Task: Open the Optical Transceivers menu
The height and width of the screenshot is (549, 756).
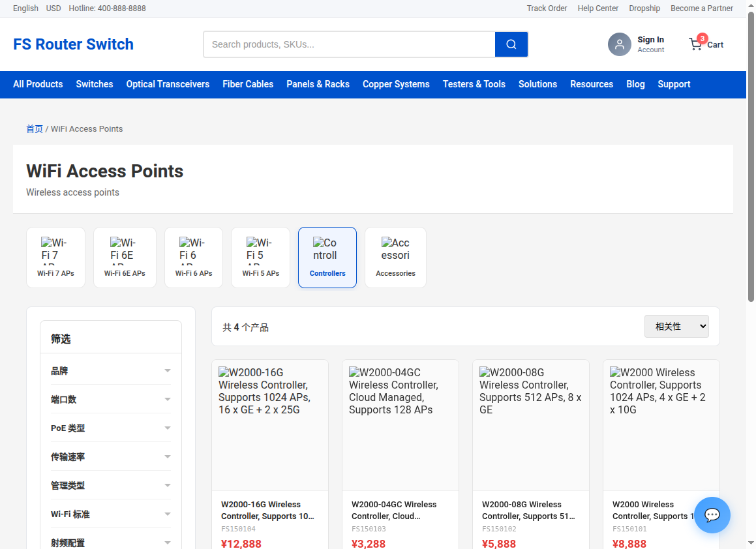Action: [x=168, y=84]
